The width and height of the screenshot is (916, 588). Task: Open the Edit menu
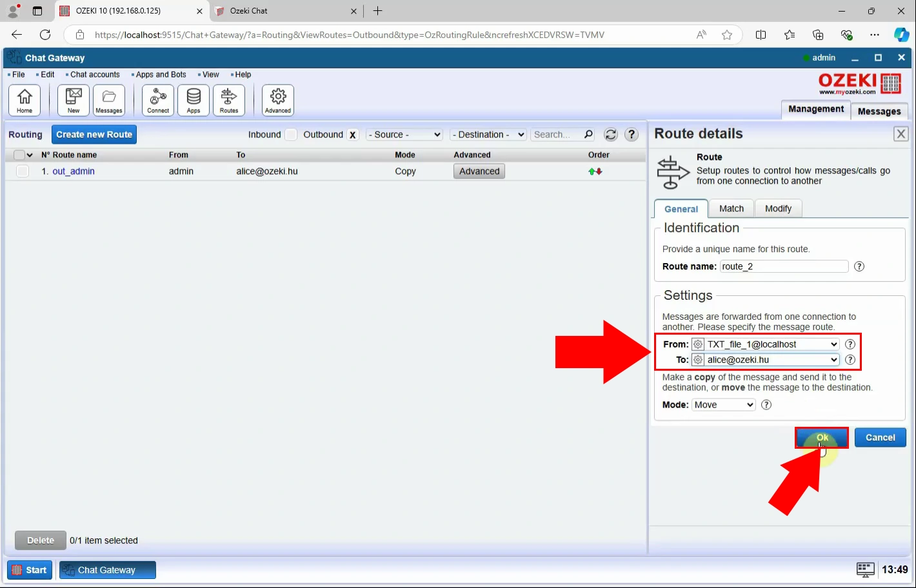coord(47,75)
